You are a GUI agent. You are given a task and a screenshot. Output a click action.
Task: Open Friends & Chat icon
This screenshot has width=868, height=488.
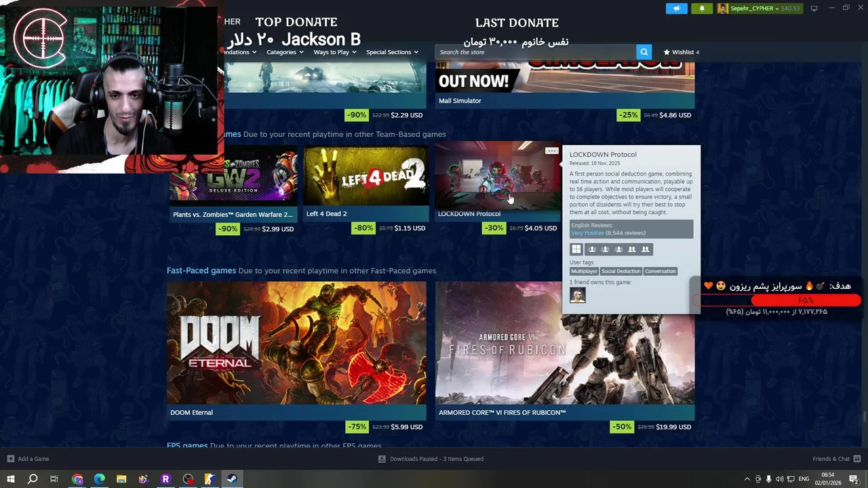(x=857, y=459)
